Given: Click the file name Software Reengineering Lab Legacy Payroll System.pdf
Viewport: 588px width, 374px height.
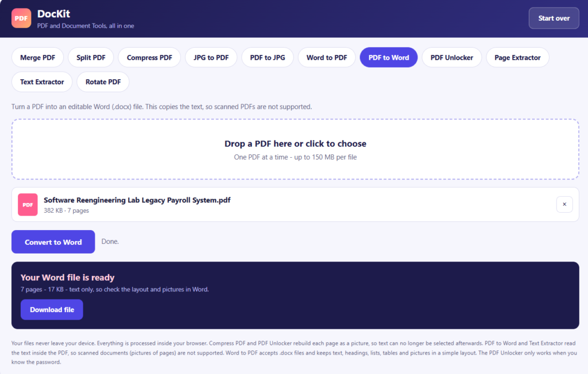Looking at the screenshot, I should tap(137, 200).
